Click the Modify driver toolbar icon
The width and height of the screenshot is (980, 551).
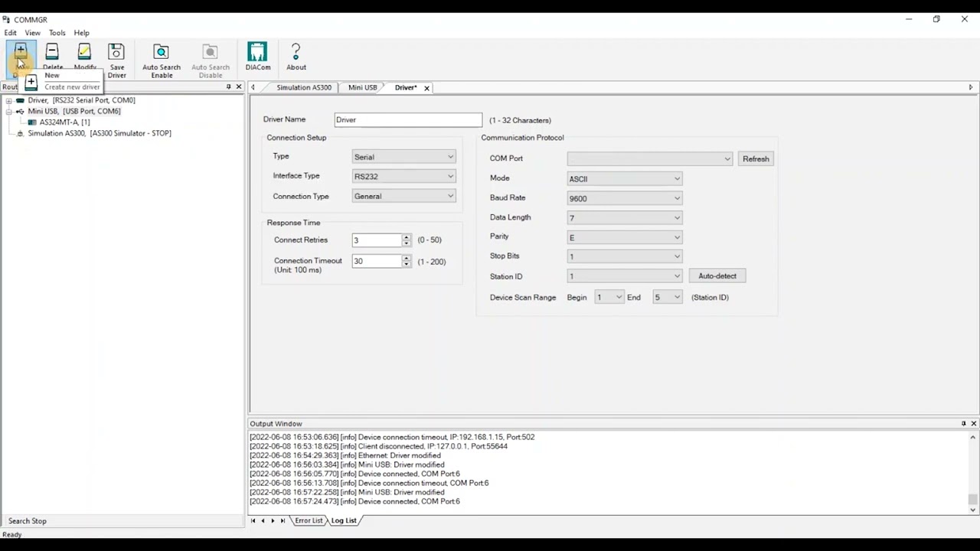[x=84, y=52]
